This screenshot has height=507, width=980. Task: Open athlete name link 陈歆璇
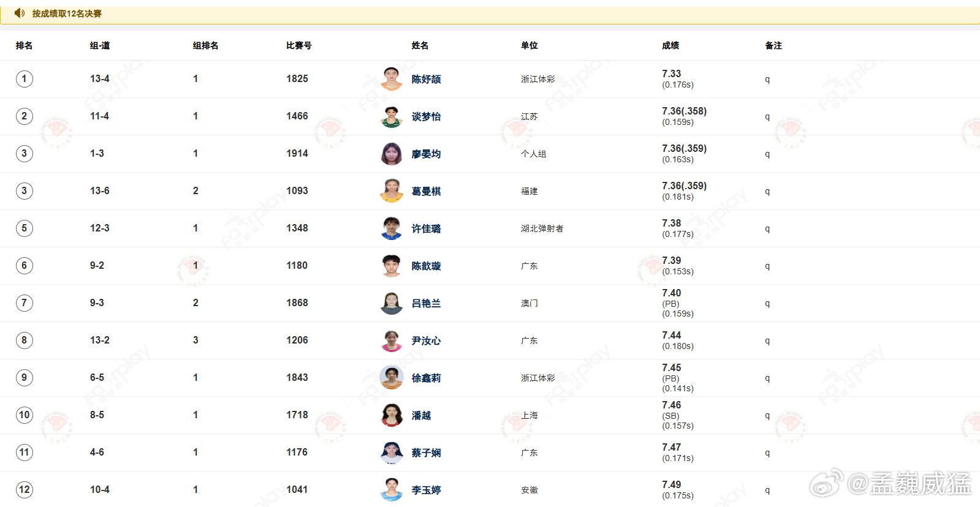(x=426, y=266)
